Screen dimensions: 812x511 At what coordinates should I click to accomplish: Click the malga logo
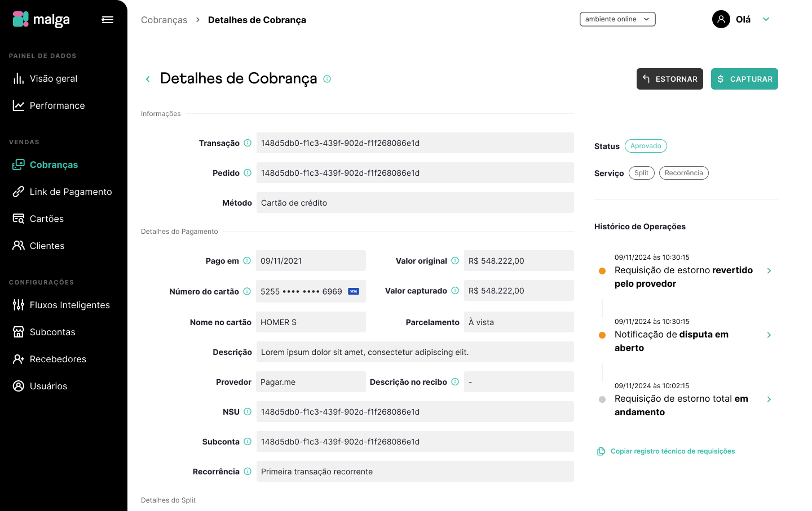41,20
